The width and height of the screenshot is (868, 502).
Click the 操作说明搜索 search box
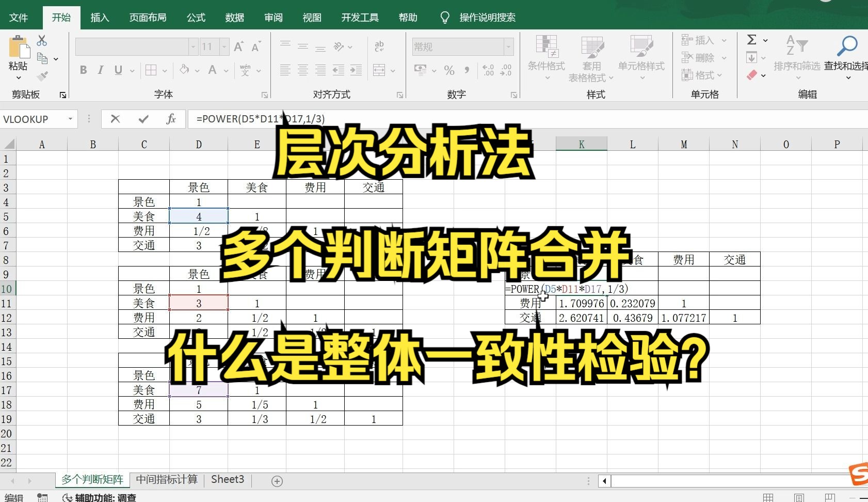pyautogui.click(x=488, y=18)
